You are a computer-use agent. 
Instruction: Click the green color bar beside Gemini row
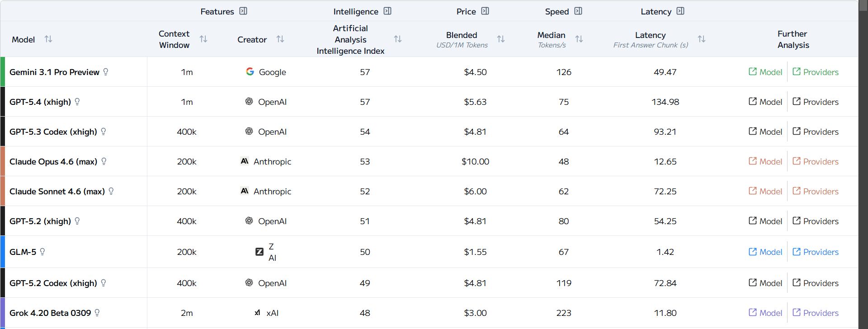tap(3, 72)
